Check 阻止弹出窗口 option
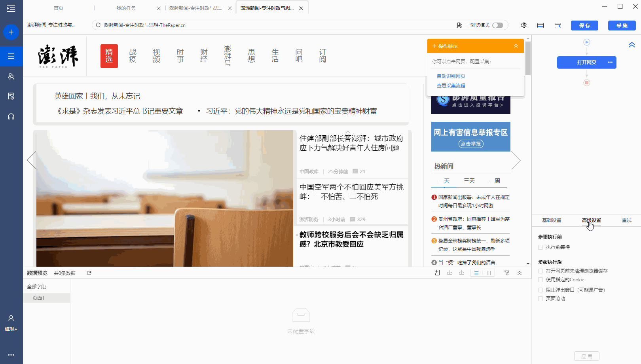The image size is (641, 364). pyautogui.click(x=540, y=290)
